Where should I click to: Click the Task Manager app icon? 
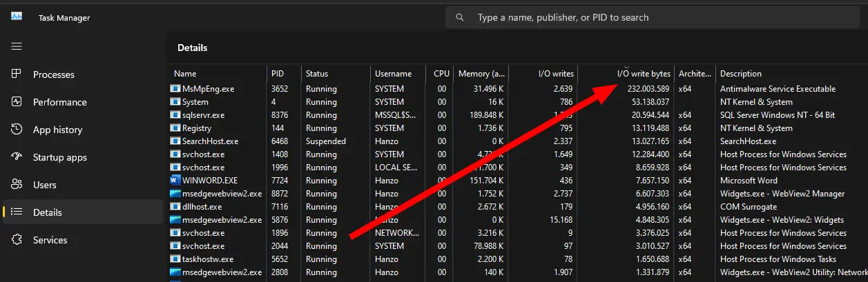click(17, 17)
